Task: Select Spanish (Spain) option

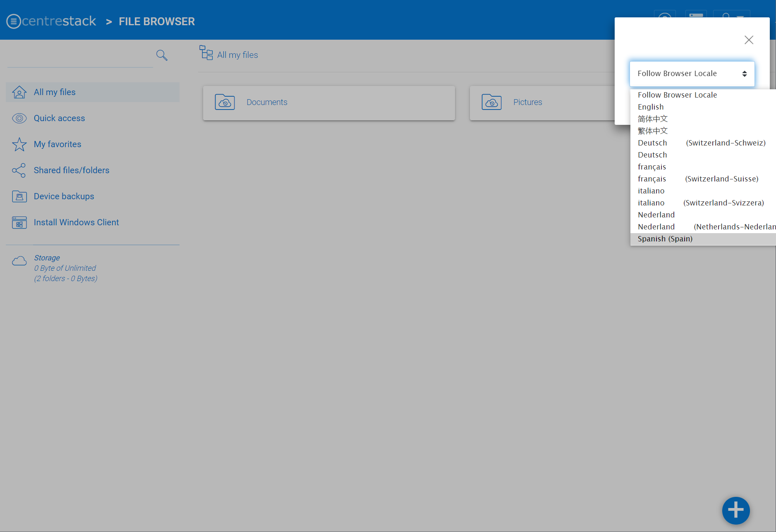Action: (703, 239)
